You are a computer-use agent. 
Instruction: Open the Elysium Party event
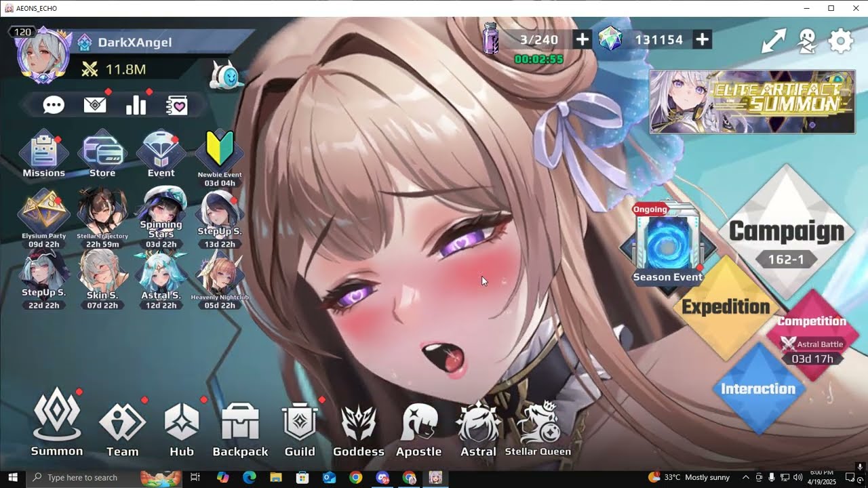click(x=43, y=218)
